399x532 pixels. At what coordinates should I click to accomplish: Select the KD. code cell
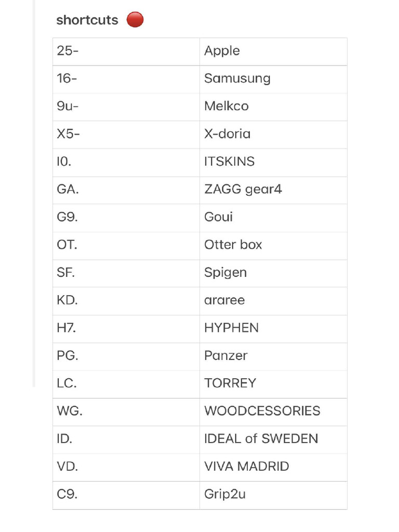tap(126, 301)
